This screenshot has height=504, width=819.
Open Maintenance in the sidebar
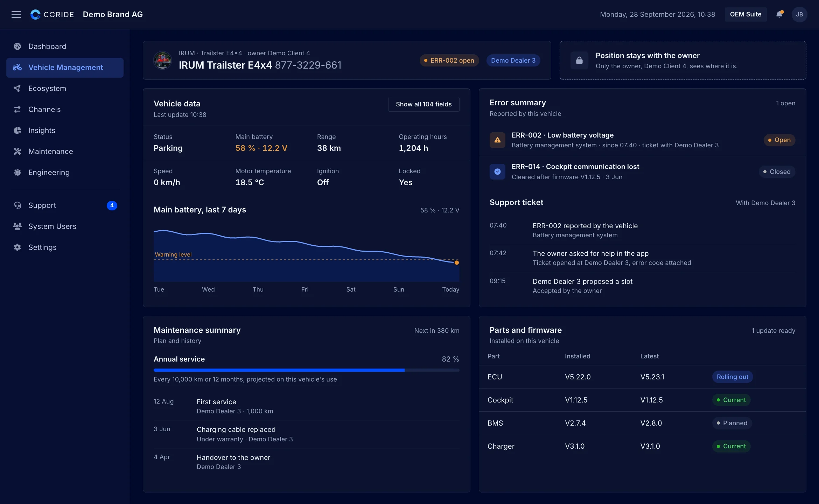[x=65, y=151]
